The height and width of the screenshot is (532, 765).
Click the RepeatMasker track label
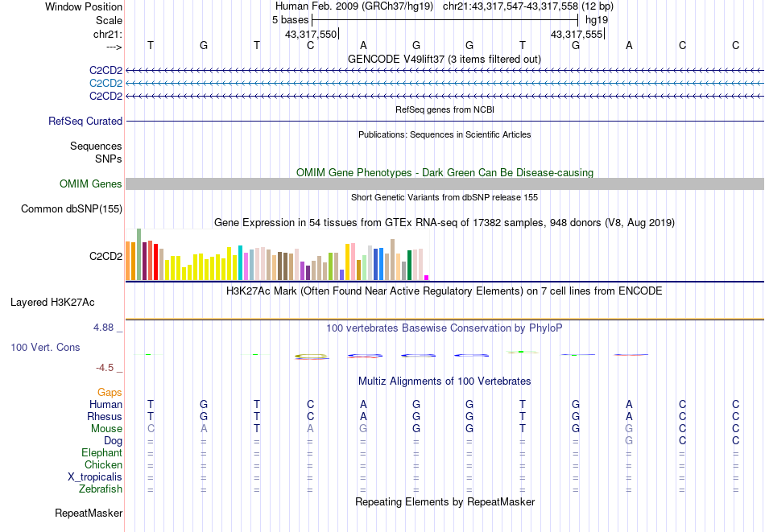(89, 513)
